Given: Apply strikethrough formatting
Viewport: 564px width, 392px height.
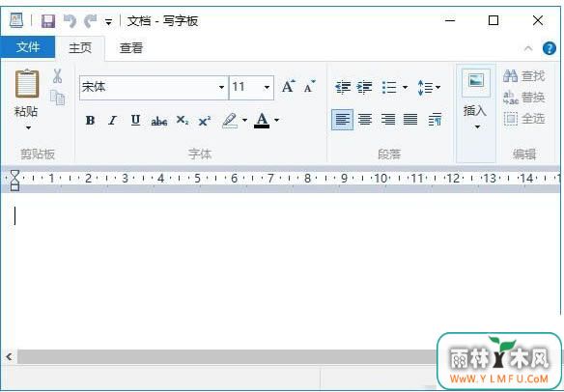Looking at the screenshot, I should pyautogui.click(x=159, y=121).
